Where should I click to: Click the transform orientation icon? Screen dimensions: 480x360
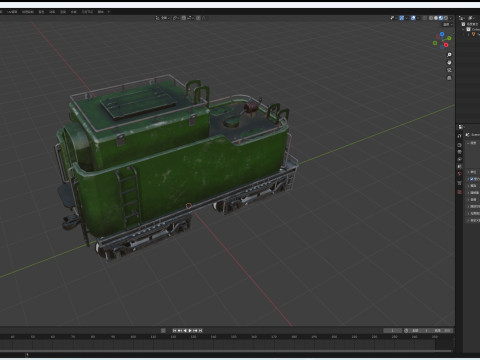(x=157, y=18)
